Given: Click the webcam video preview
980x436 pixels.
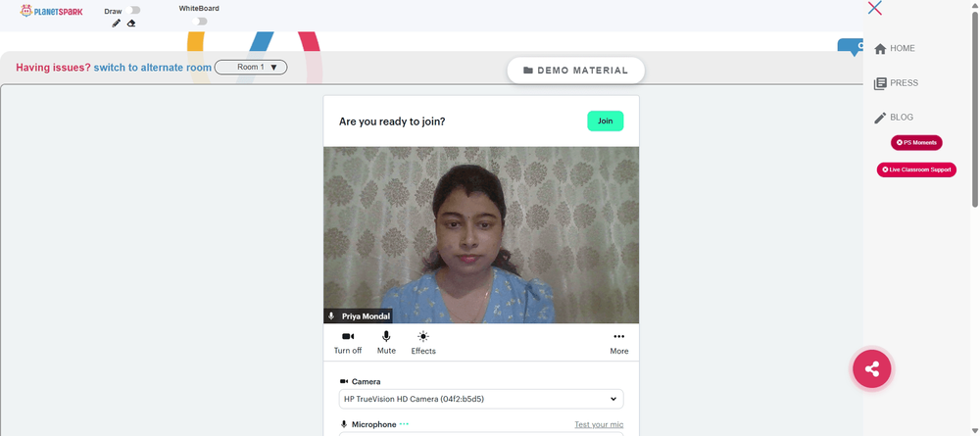Looking at the screenshot, I should [x=481, y=235].
